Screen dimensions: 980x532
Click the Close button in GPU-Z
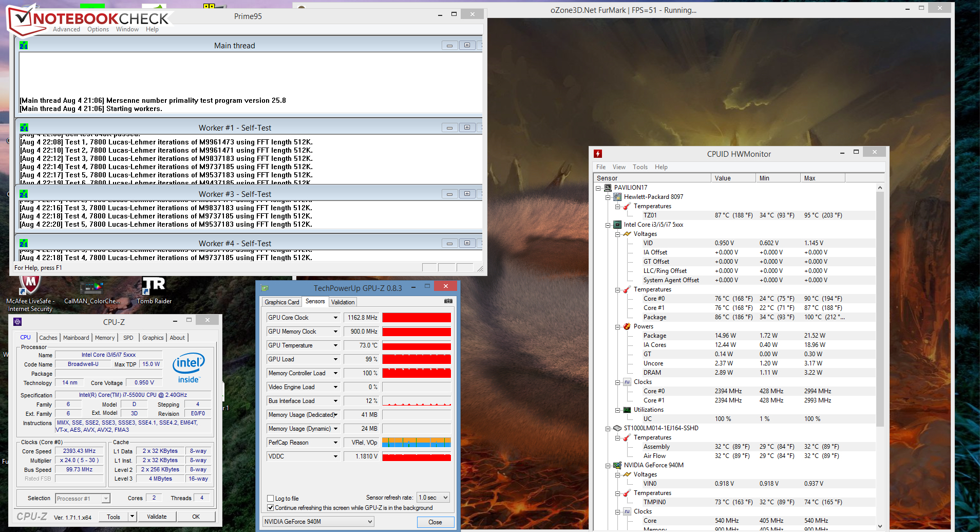(435, 522)
